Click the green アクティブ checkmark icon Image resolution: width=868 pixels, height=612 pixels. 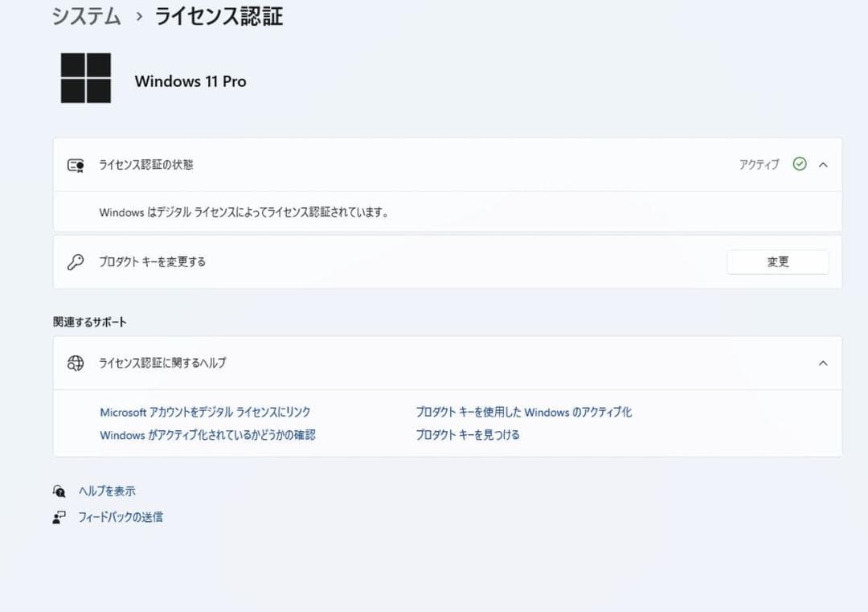pyautogui.click(x=800, y=164)
